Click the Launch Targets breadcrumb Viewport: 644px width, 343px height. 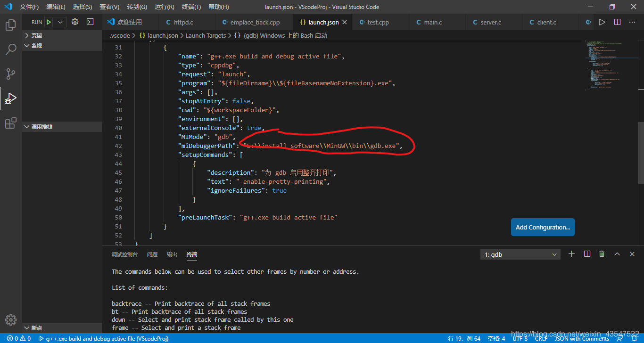[x=206, y=35]
